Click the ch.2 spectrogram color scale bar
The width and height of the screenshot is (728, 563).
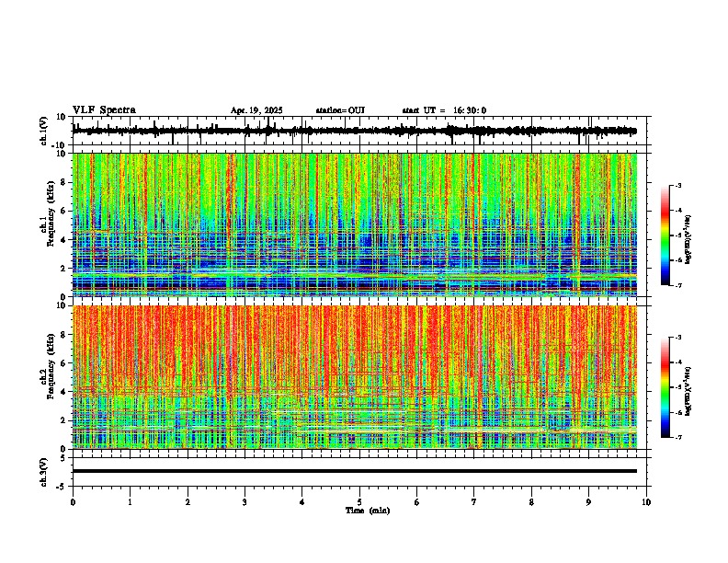pyautogui.click(x=665, y=387)
